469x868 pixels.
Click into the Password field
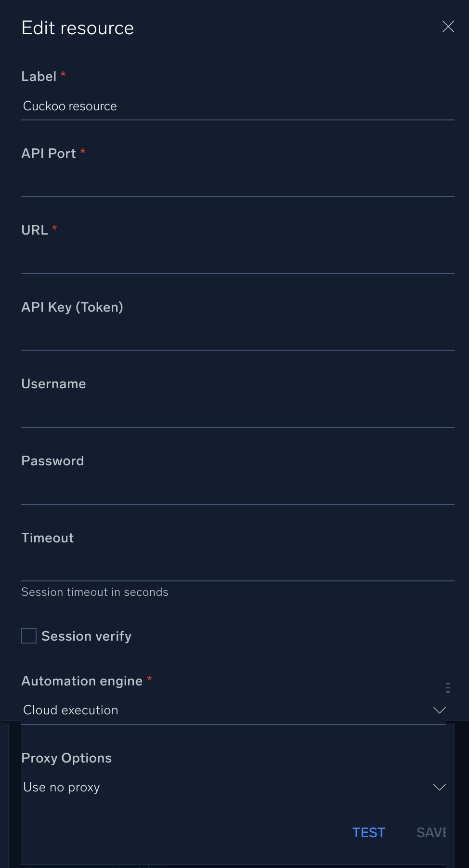coord(238,491)
